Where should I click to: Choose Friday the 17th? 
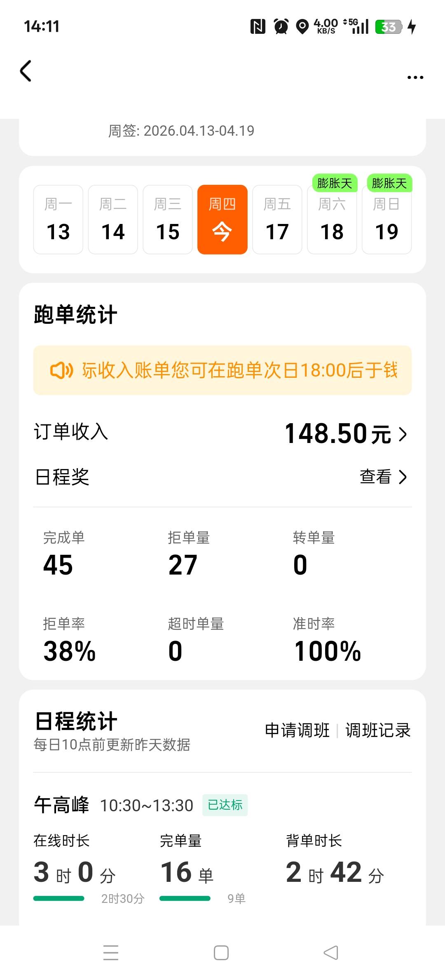tap(277, 219)
